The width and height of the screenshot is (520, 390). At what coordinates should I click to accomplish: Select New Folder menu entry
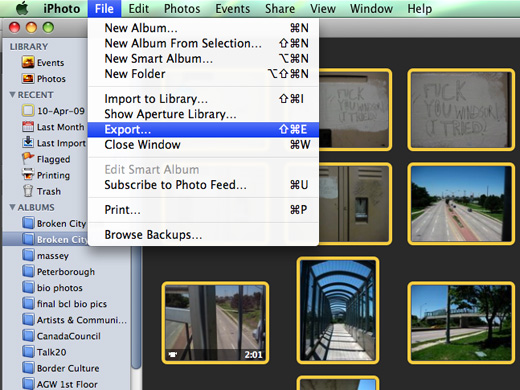[x=203, y=74]
